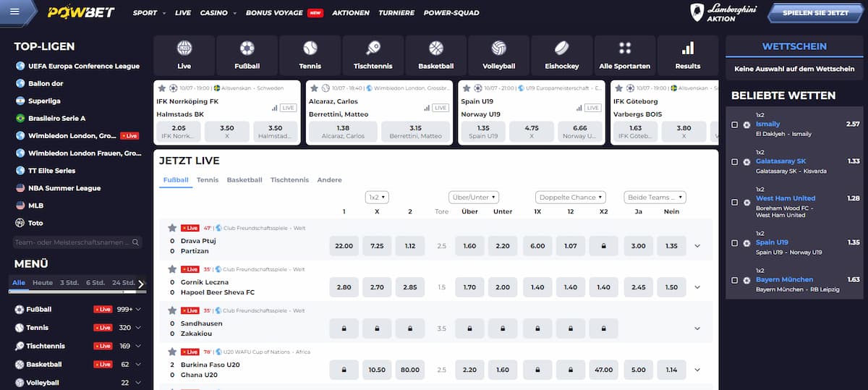The width and height of the screenshot is (868, 390).
Task: Switch to the Tennis live tab
Action: (208, 179)
